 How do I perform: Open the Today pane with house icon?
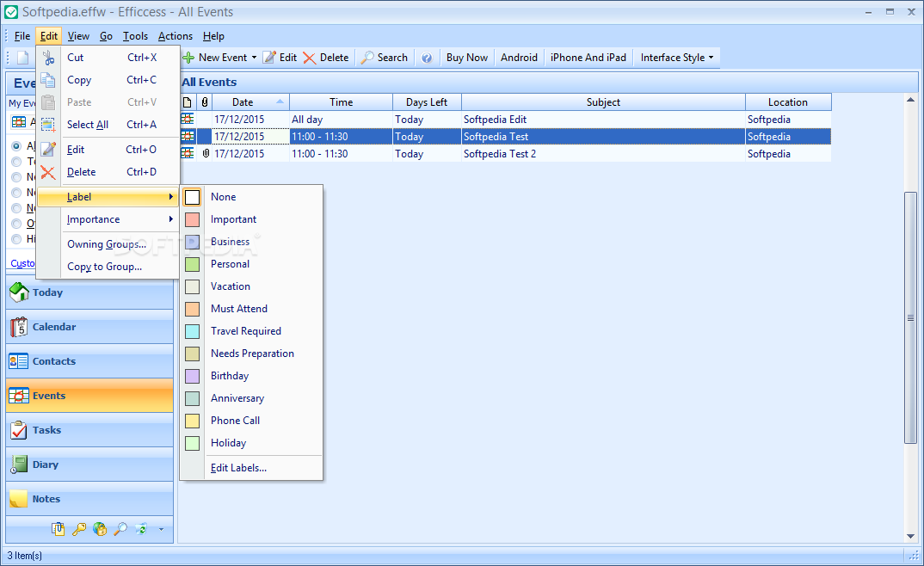click(89, 292)
